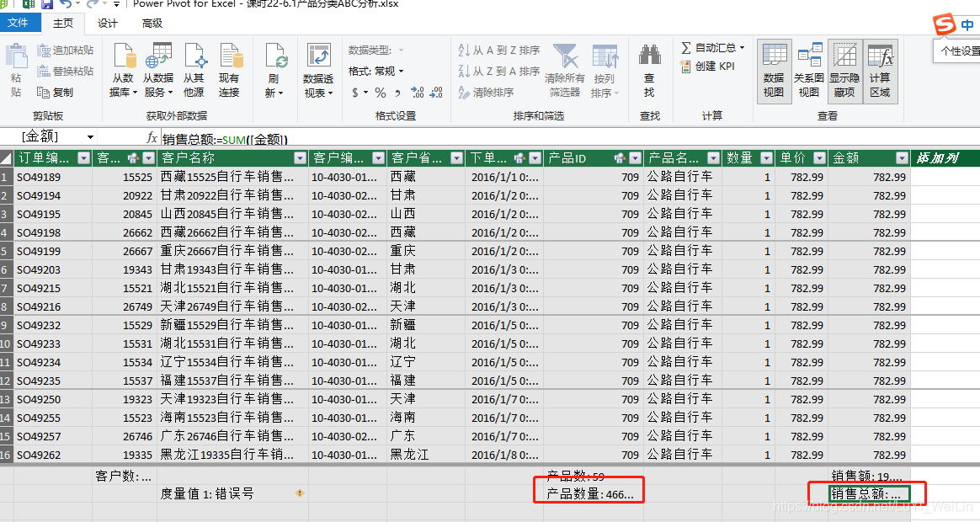The width and height of the screenshot is (980, 522).
Task: Open the 高级 advanced tab
Action: [152, 23]
